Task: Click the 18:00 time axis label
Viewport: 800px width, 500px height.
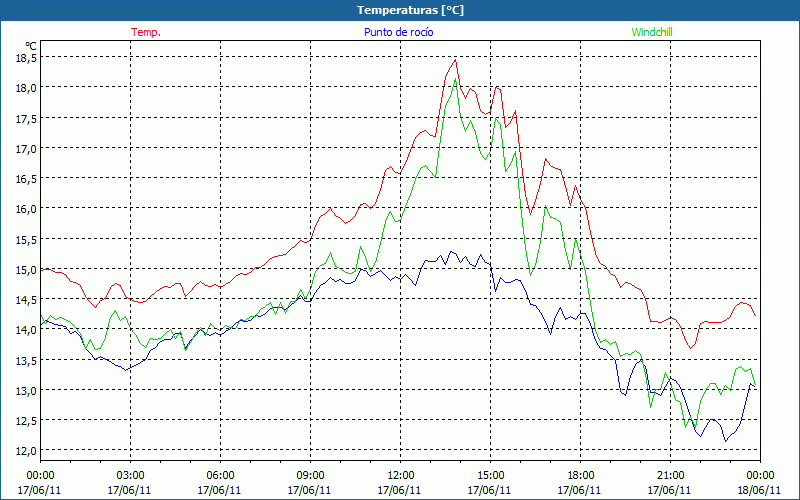Action: point(580,476)
